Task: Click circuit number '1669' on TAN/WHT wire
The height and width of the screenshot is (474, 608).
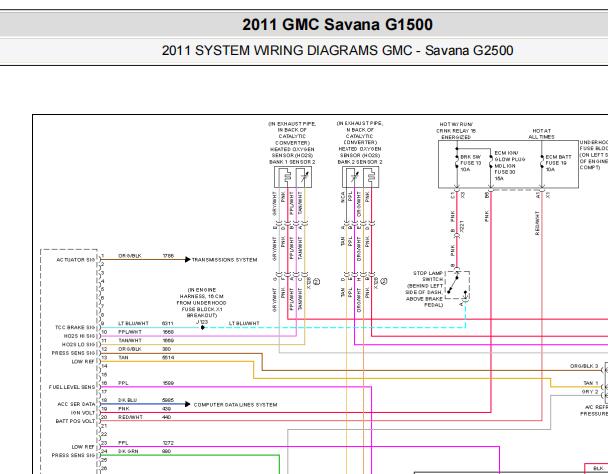Action: (168, 341)
